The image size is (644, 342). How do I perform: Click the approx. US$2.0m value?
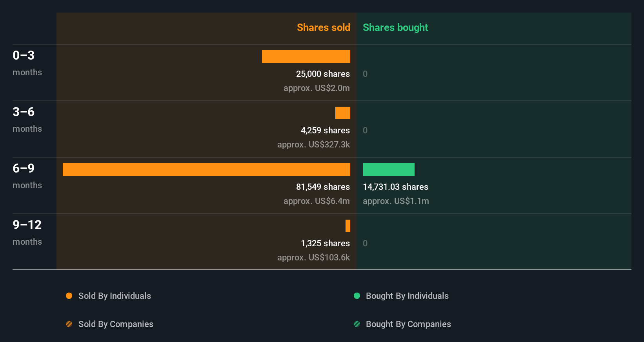pos(317,88)
